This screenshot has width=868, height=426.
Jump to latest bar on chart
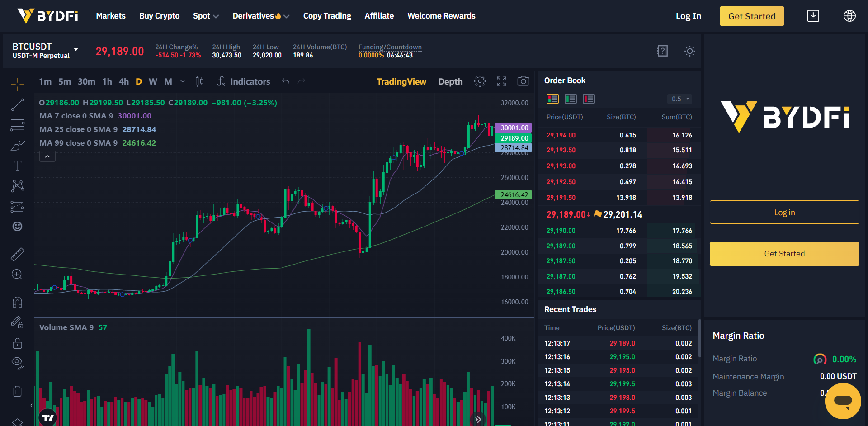(478, 419)
